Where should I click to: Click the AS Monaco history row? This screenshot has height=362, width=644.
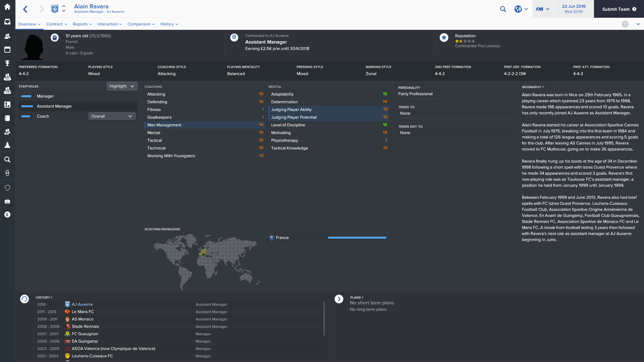(x=179, y=319)
